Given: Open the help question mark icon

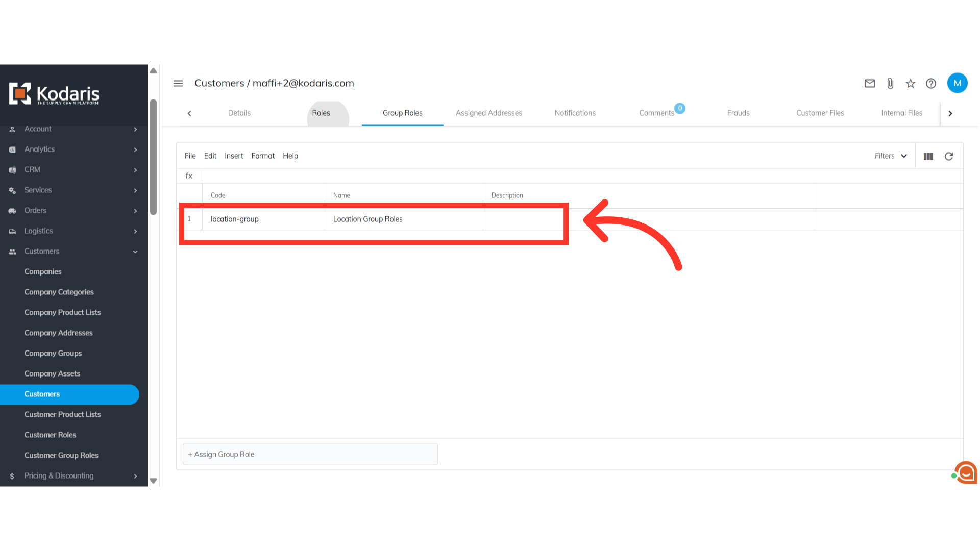Looking at the screenshot, I should point(931,84).
